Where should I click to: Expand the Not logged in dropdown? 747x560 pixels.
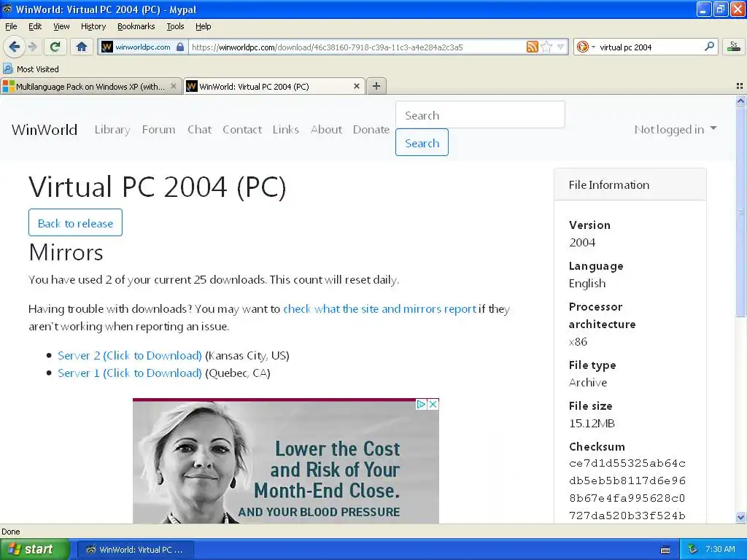pyautogui.click(x=675, y=130)
